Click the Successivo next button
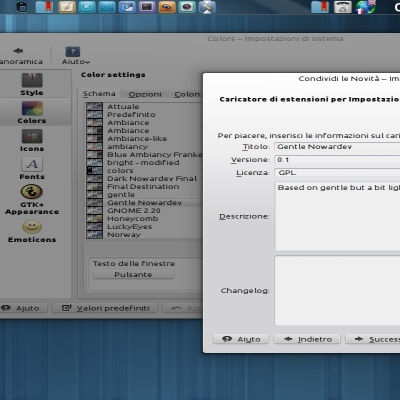This screenshot has width=400, height=400. 373,339
